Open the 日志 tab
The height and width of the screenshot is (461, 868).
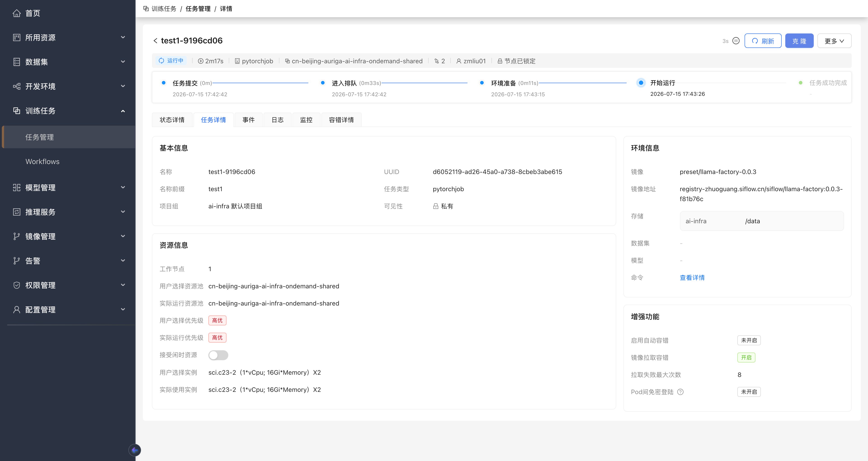point(278,120)
